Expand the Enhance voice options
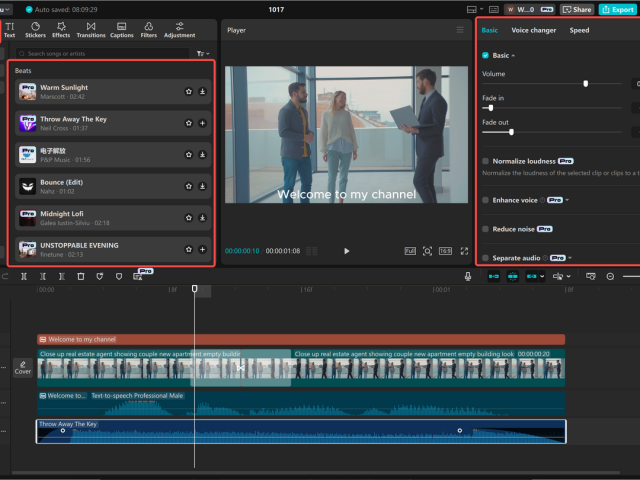 [567, 200]
